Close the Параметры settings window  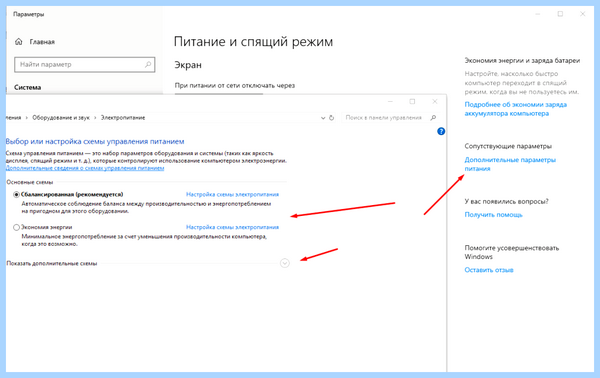pos(582,14)
